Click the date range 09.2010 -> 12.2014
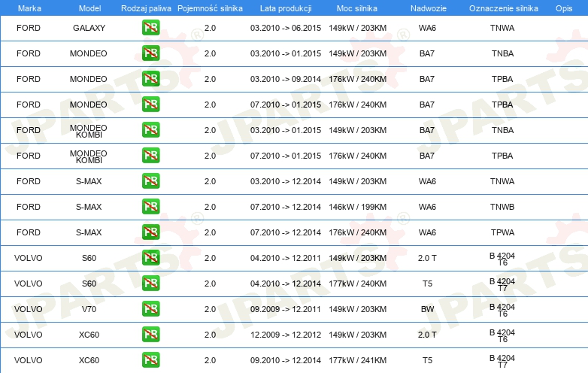Image resolution: width=588 pixels, height=373 pixels. pyautogui.click(x=286, y=360)
